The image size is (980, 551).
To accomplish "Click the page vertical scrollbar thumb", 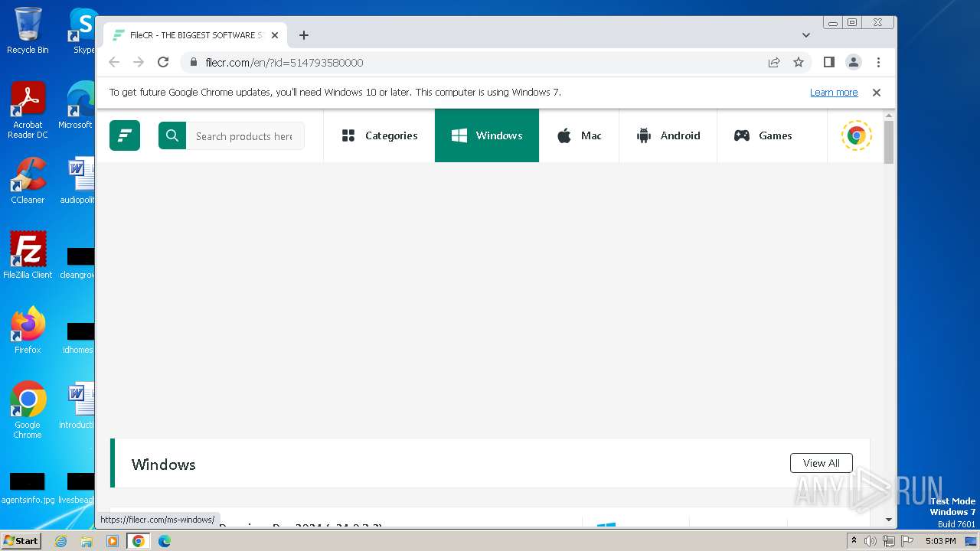I will (x=889, y=142).
